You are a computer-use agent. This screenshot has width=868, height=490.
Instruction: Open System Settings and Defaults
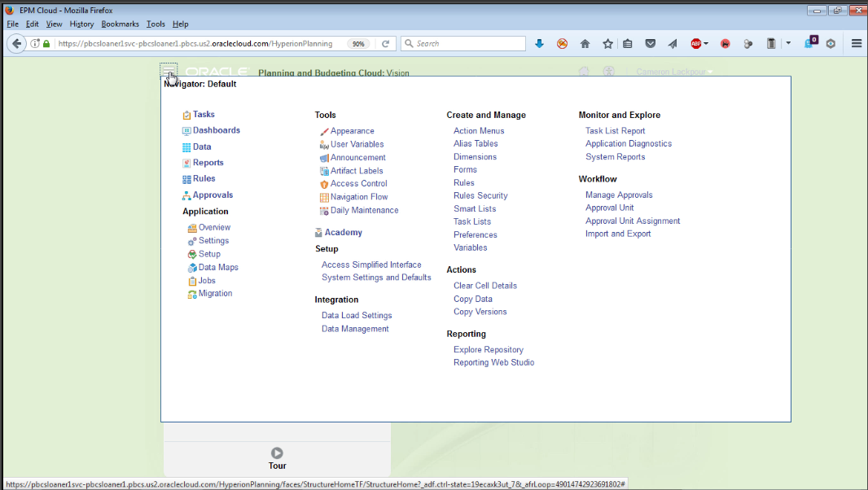[x=376, y=278]
